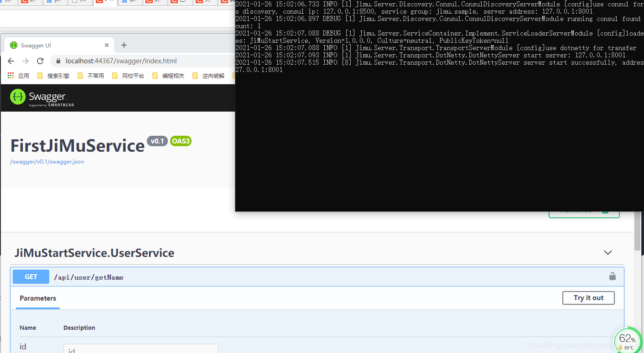Click the lock icon in the address bar
Viewport: 644px width, 353px height.
pos(58,61)
